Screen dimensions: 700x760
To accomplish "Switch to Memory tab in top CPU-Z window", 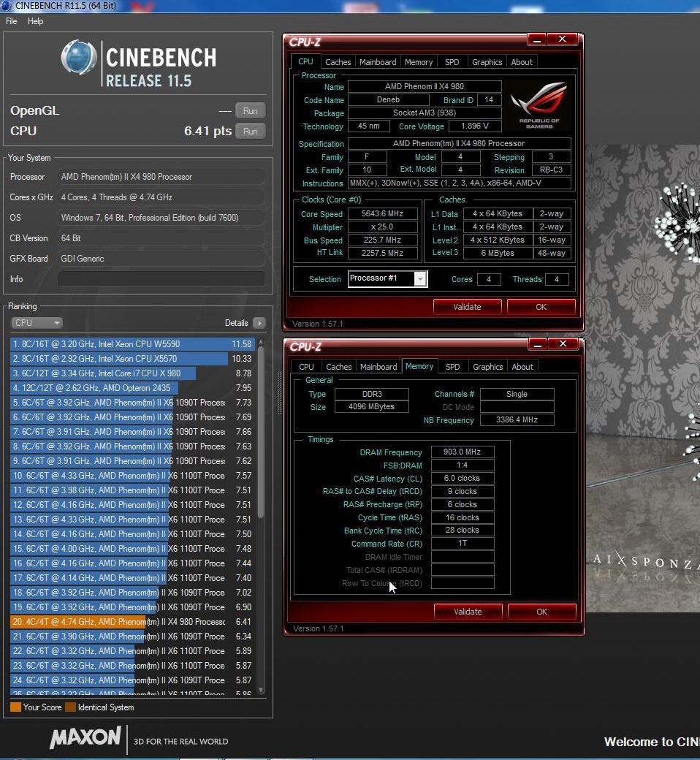I will pyautogui.click(x=419, y=62).
